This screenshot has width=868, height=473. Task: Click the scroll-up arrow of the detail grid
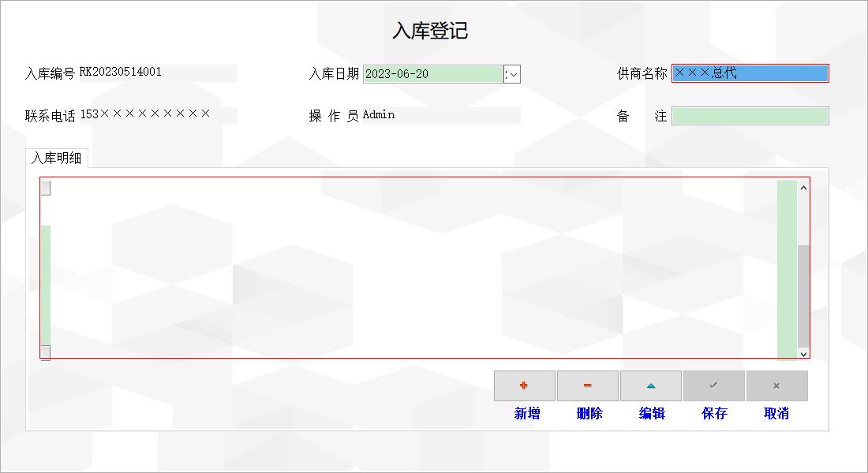(803, 188)
